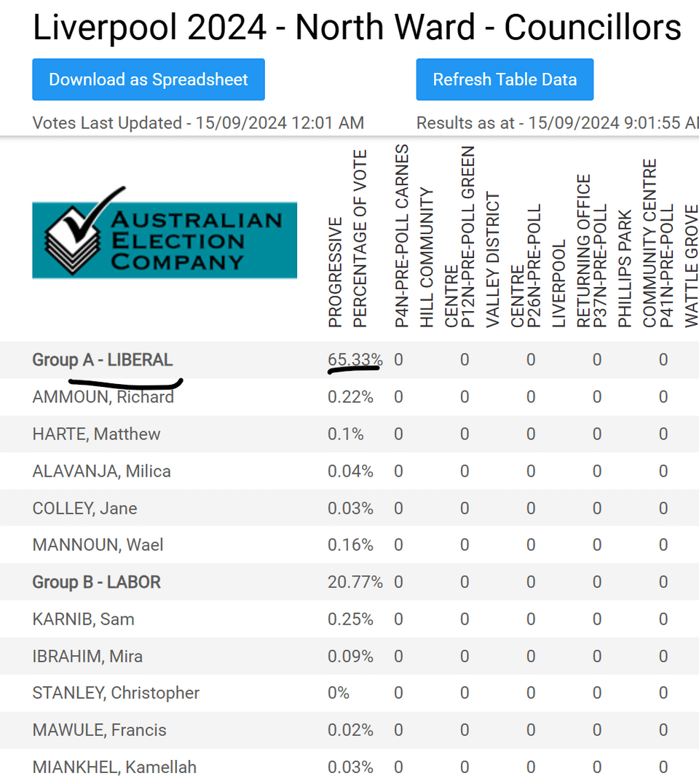Click AMMOUN, Richard candidate name
This screenshot has width=699, height=784.
click(x=103, y=397)
